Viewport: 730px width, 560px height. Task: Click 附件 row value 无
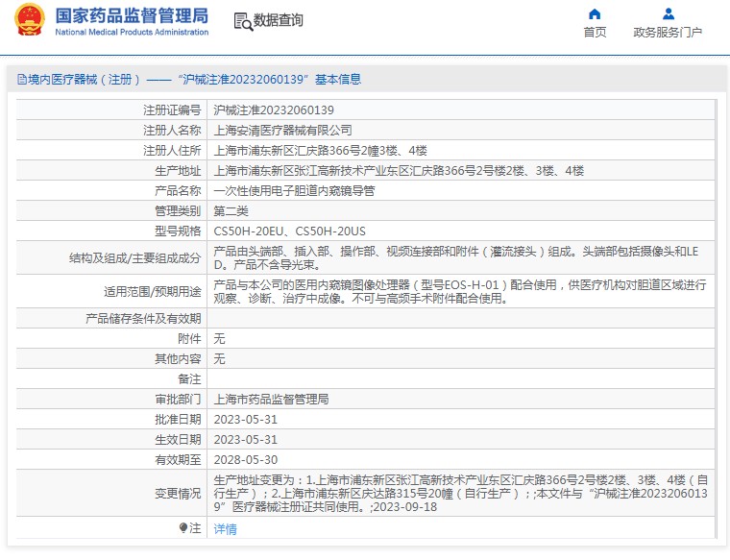click(x=219, y=339)
